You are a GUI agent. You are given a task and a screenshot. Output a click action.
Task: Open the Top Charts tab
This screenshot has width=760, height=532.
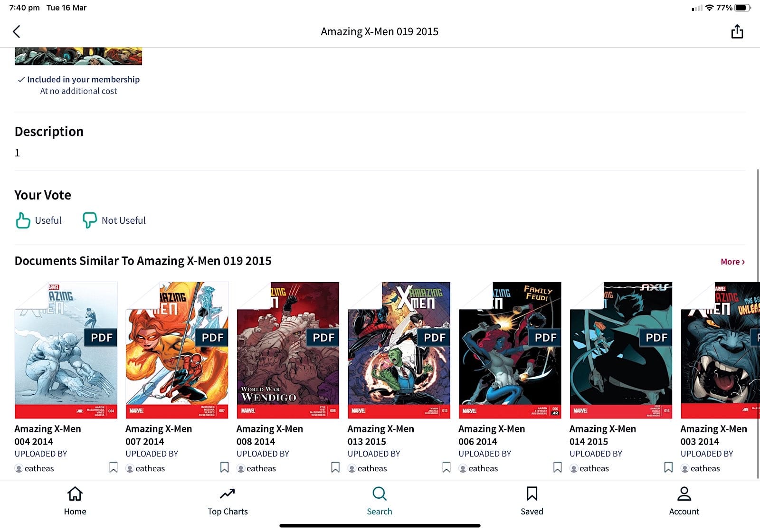pos(228,501)
